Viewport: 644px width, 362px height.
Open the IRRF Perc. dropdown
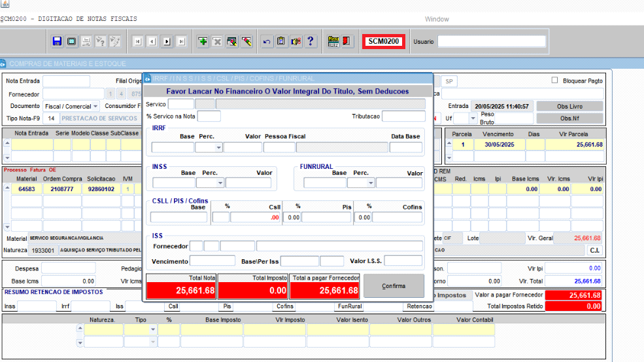218,147
